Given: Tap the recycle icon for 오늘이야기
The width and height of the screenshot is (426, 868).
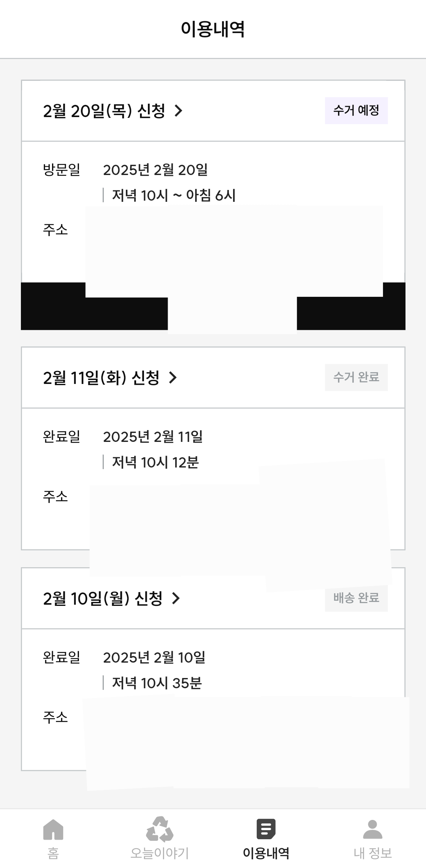Looking at the screenshot, I should tap(160, 829).
